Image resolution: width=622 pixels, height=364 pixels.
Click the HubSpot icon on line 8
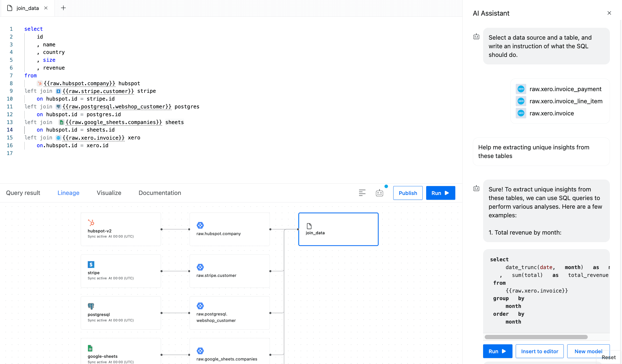(x=40, y=83)
